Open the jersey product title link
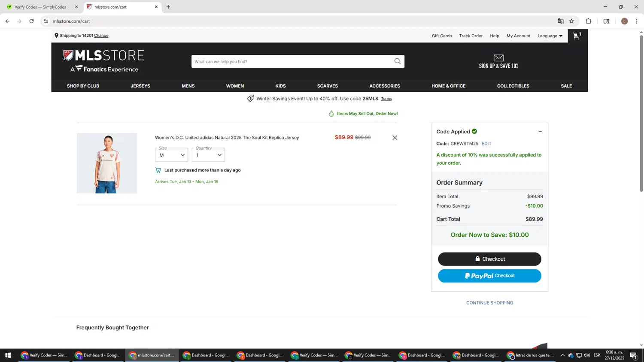 (x=227, y=138)
